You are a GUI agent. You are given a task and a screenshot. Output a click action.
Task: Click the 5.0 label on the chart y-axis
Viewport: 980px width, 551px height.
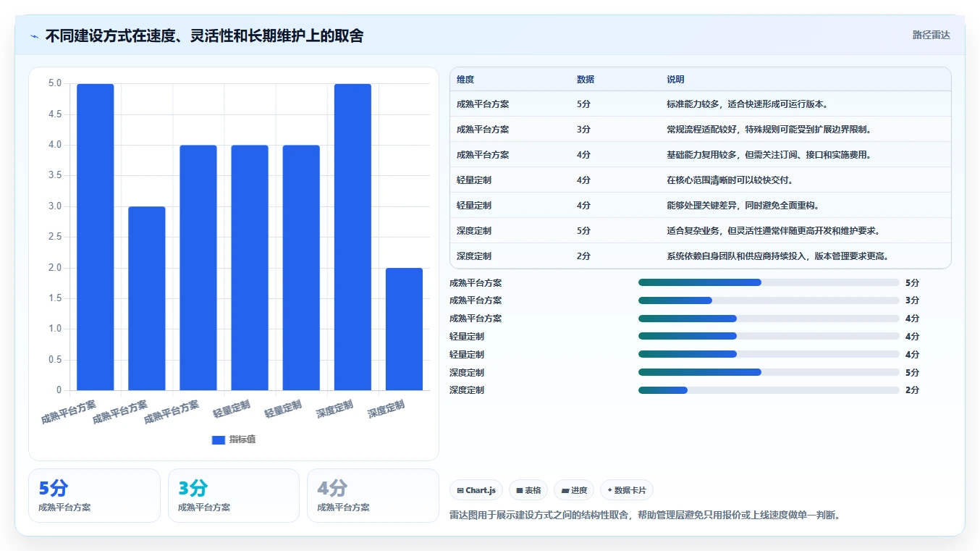point(55,83)
